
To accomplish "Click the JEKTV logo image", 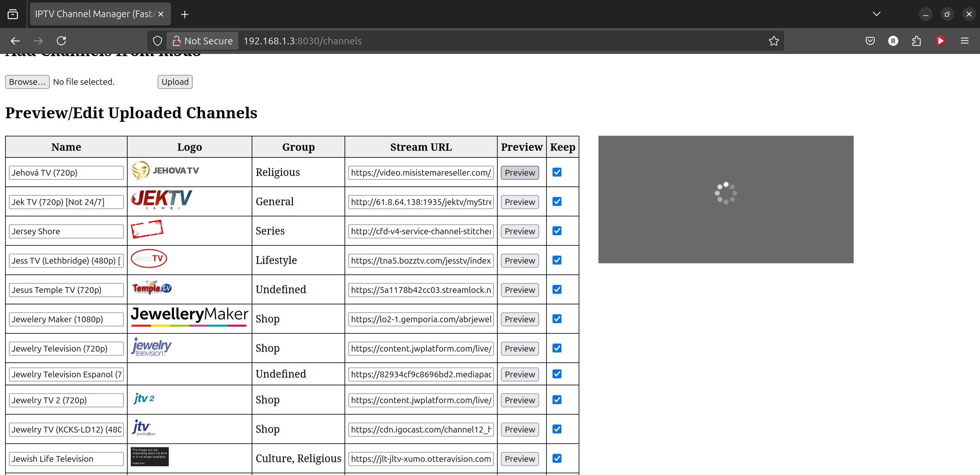I will [162, 200].
